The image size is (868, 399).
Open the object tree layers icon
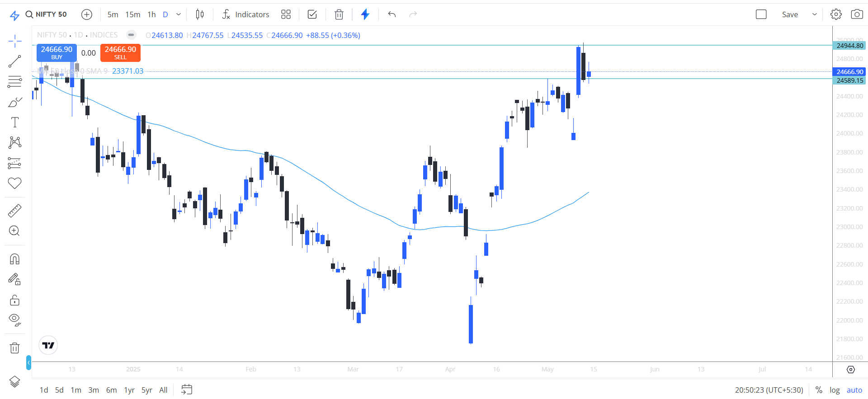coord(14,382)
